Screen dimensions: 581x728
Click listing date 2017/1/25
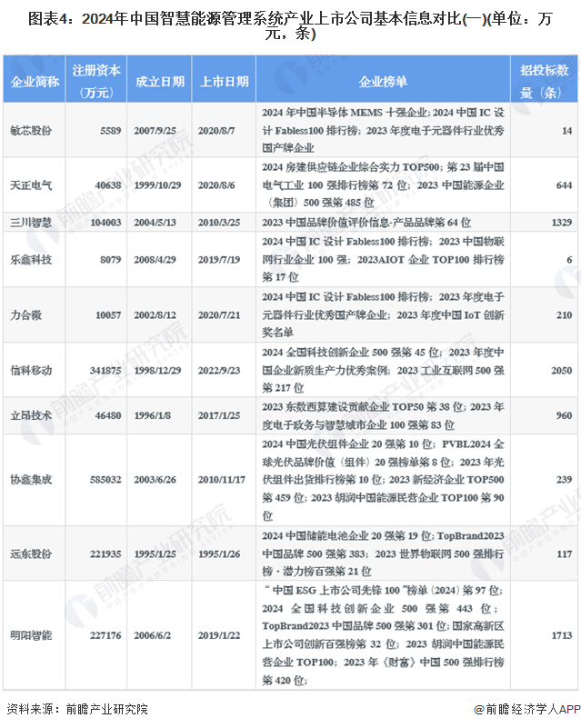tap(219, 415)
